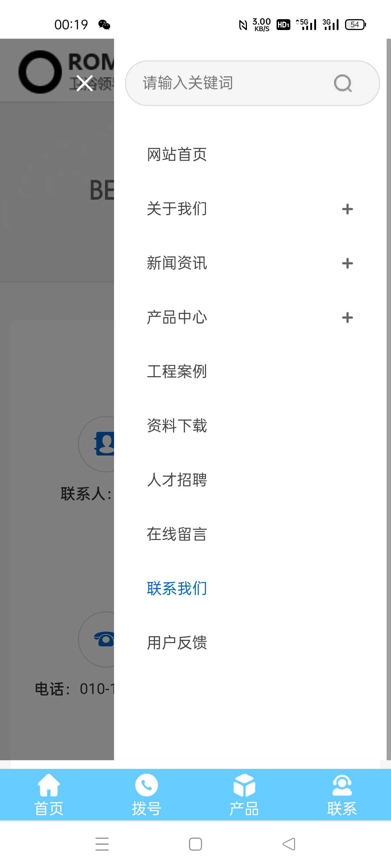Viewport: 391px width, 868px height.
Task: Open the 工程案例 menu item
Action: 177,372
